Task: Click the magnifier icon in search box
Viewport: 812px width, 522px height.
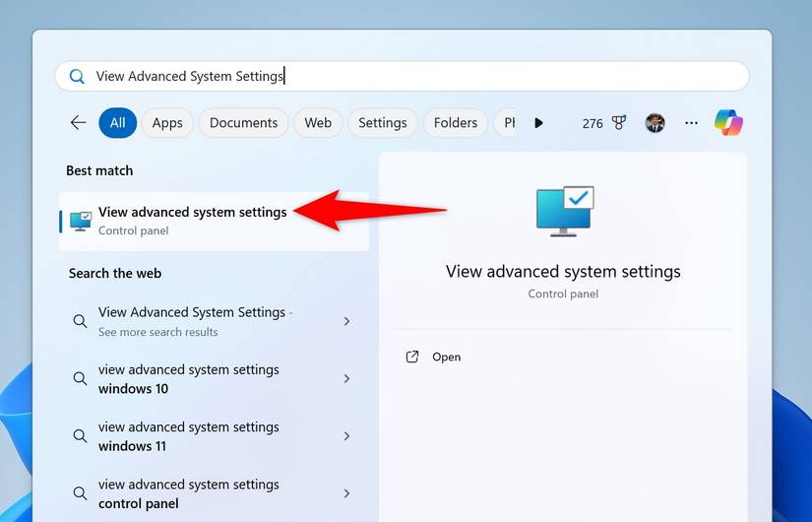Action: tap(77, 76)
